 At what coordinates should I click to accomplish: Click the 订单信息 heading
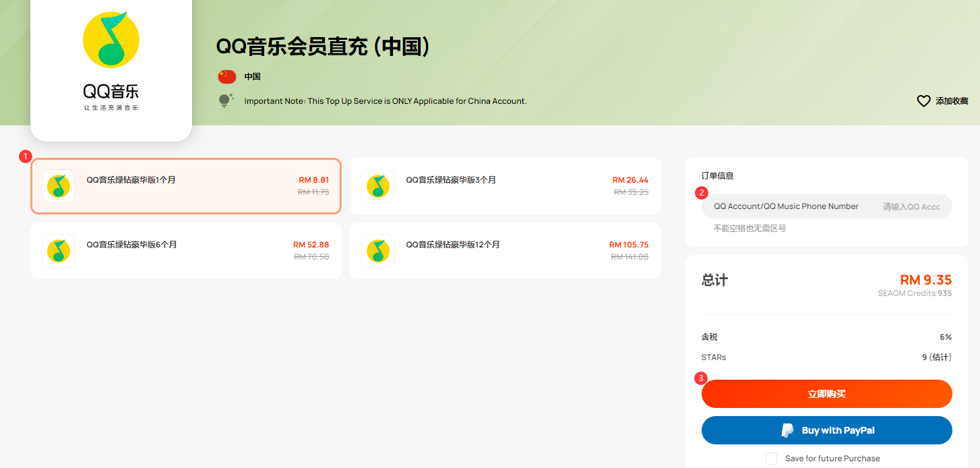[718, 175]
